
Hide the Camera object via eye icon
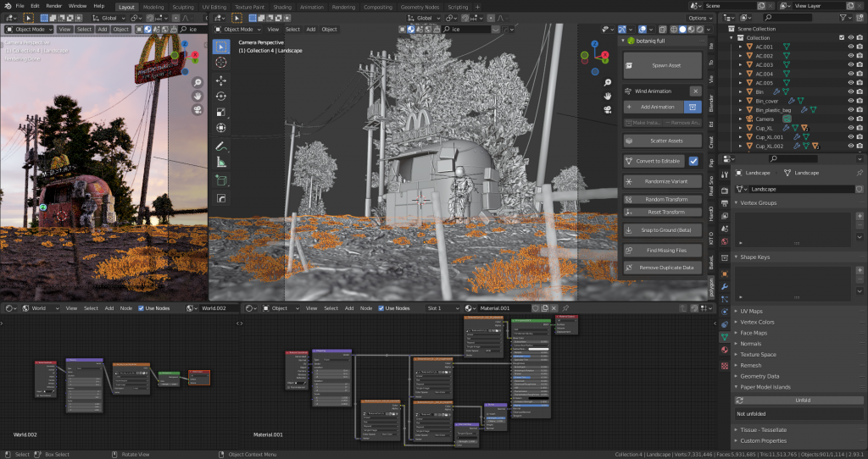851,119
